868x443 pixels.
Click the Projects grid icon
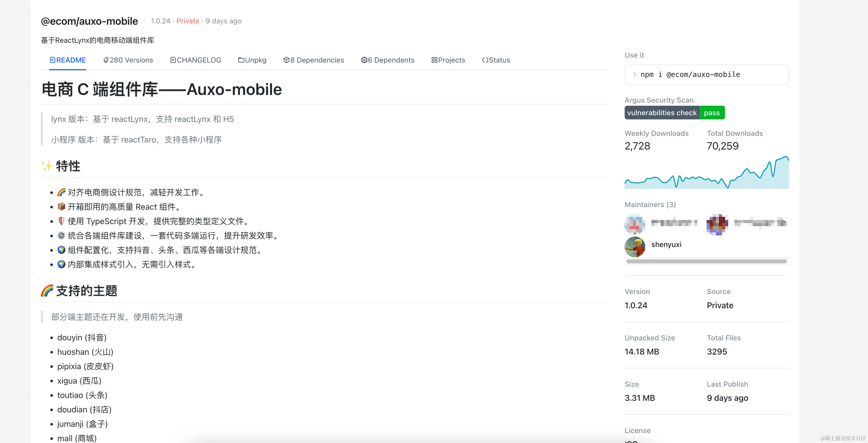pyautogui.click(x=434, y=60)
